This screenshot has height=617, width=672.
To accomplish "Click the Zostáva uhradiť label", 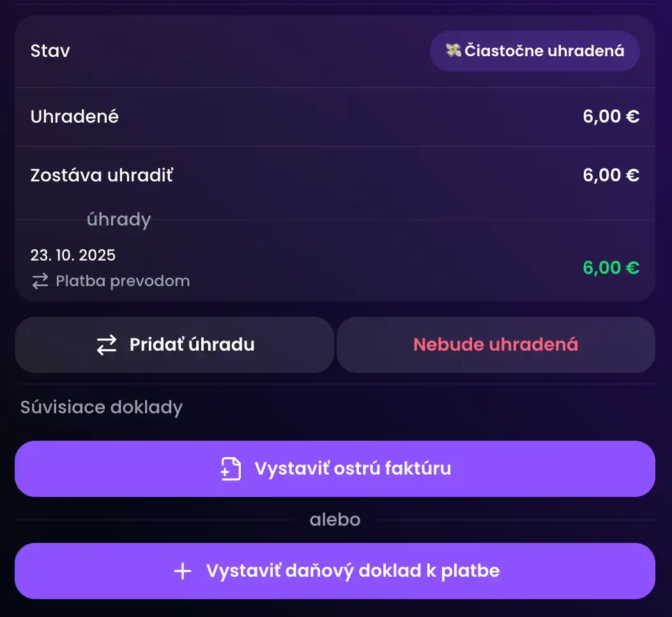I will click(102, 176).
